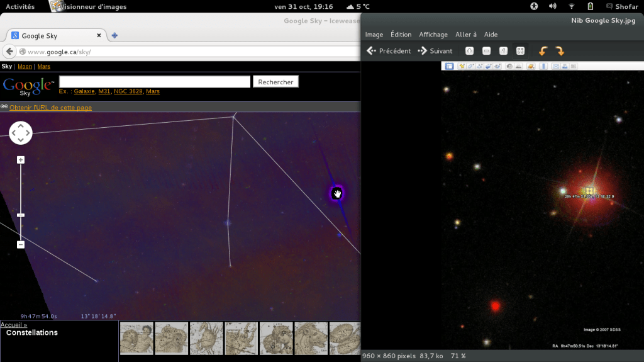Click the minus zoom button on sky map
Viewport: 644px width, 362px height.
[x=21, y=244]
